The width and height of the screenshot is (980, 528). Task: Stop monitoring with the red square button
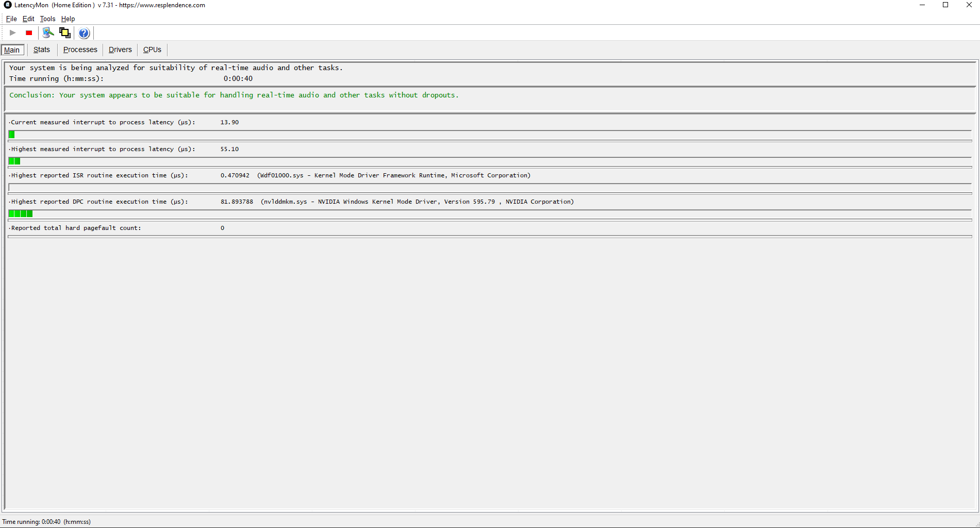29,33
